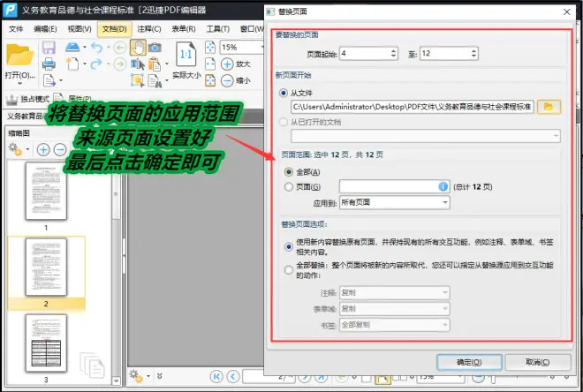Click the Export document icon
The width and height of the screenshot is (583, 392).
[x=49, y=80]
